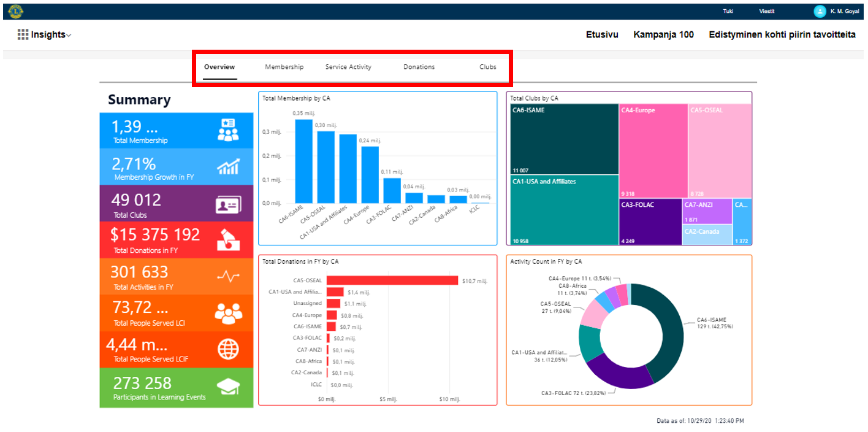Expand the Insights dropdown chevron

[x=69, y=36]
